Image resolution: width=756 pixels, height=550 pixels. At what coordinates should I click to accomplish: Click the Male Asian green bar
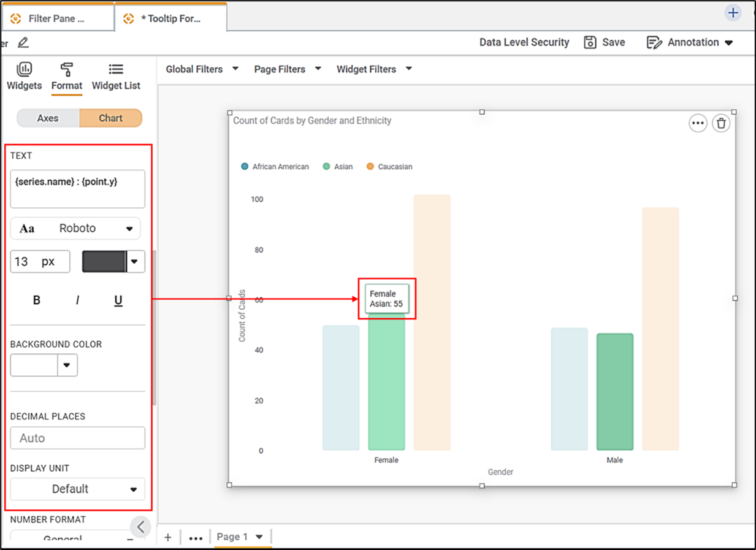[x=615, y=392]
